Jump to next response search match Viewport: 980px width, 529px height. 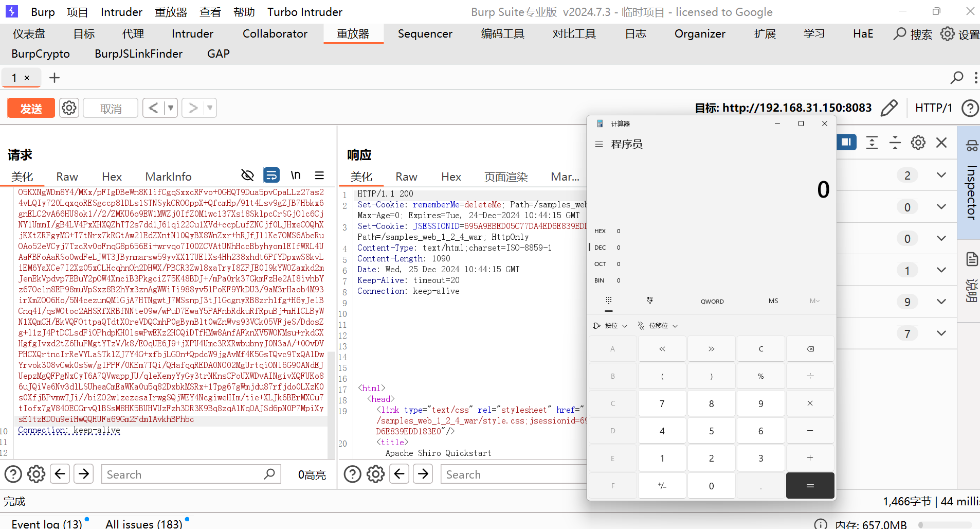point(423,473)
